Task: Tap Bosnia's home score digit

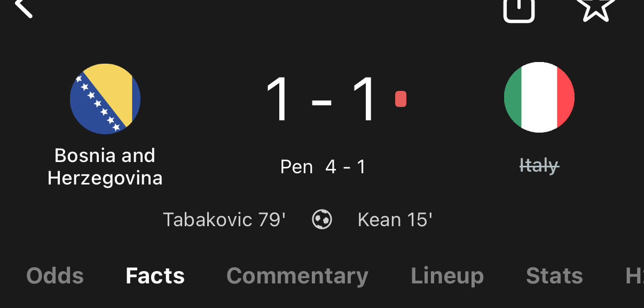Action: (279, 100)
